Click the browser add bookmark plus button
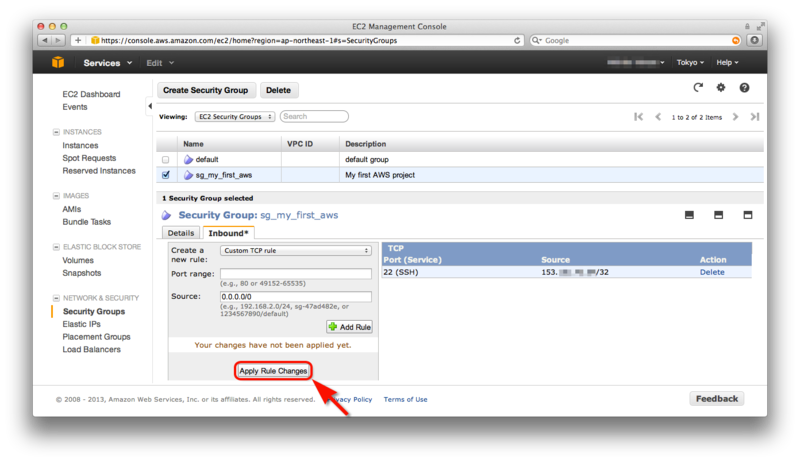The width and height of the screenshot is (800, 462). 78,40
